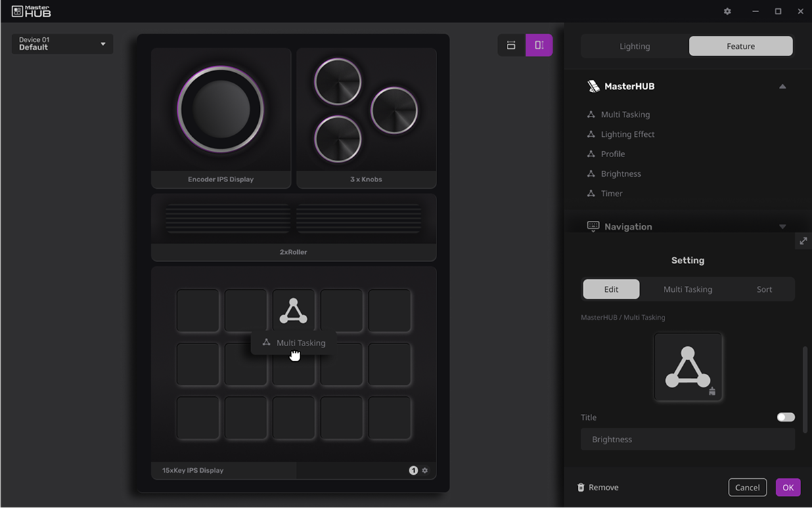Switch to the Feature tab
The height and width of the screenshot is (508, 812).
(741, 46)
